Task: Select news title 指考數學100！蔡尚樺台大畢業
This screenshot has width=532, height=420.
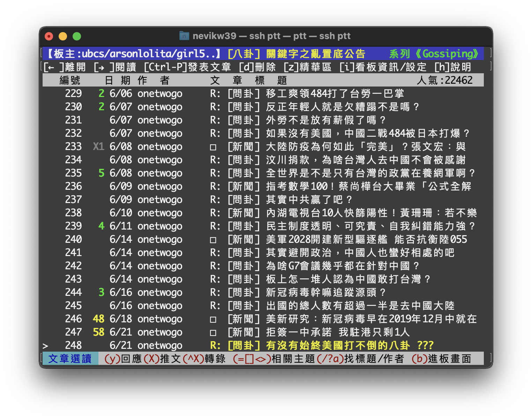Action: [x=341, y=186]
